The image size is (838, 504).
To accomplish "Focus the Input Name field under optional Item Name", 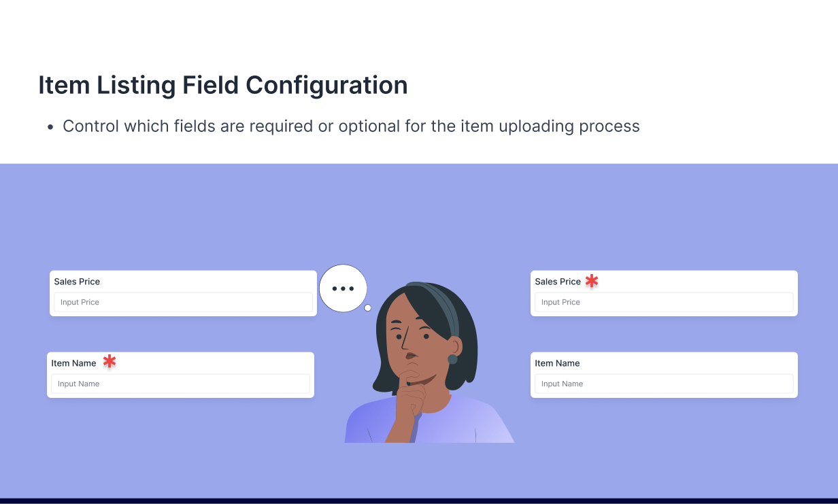I will coord(664,384).
